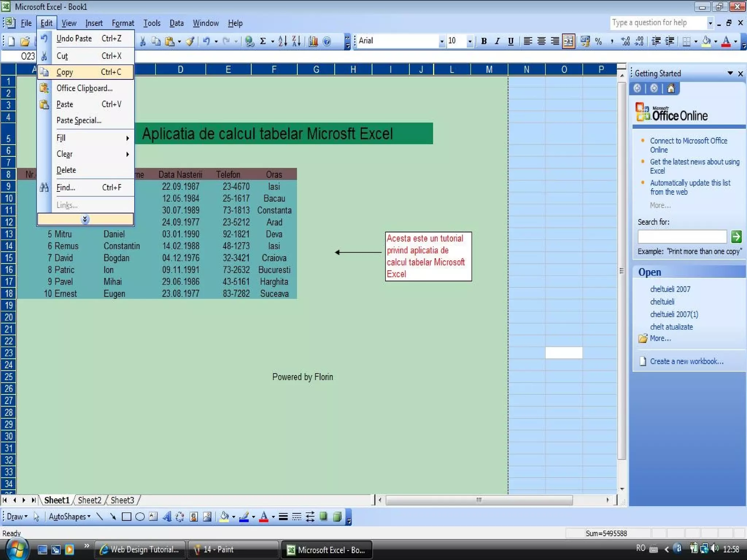This screenshot has height=560, width=747.
Task: Select the Oval drawing tool
Action: (x=140, y=517)
